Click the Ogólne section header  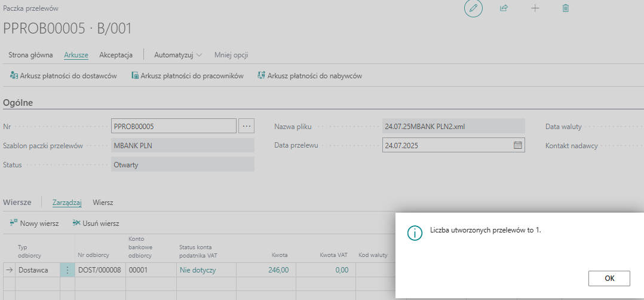pos(18,102)
